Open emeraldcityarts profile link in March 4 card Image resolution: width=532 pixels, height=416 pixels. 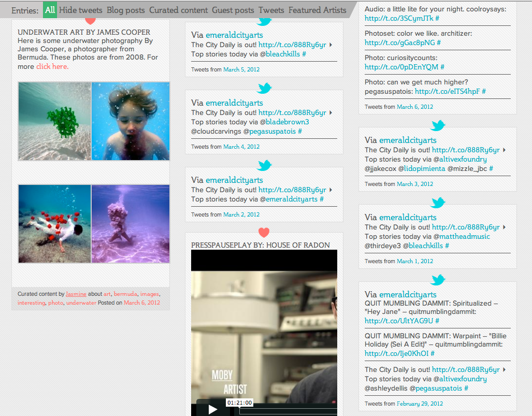point(235,103)
